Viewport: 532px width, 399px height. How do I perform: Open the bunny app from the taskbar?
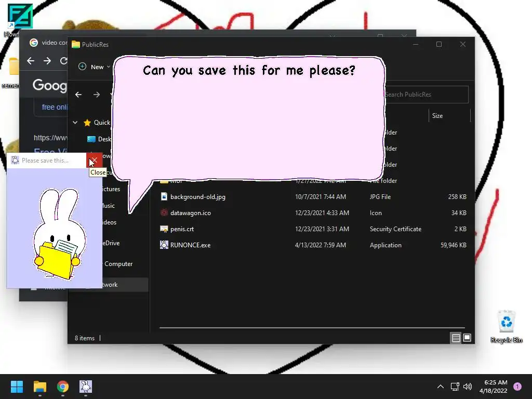(86, 387)
